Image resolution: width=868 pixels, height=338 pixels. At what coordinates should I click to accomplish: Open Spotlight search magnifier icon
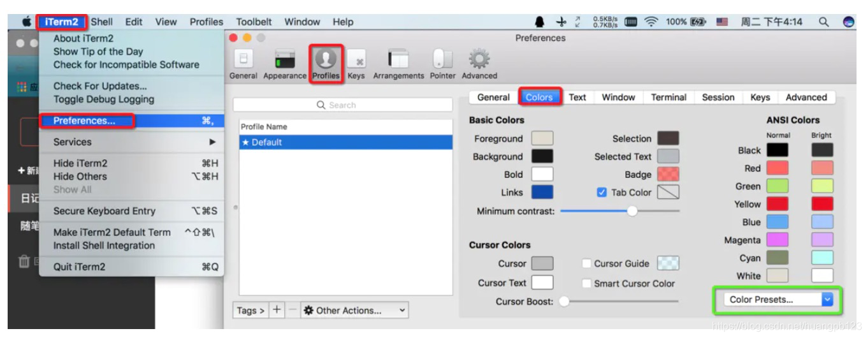click(823, 22)
